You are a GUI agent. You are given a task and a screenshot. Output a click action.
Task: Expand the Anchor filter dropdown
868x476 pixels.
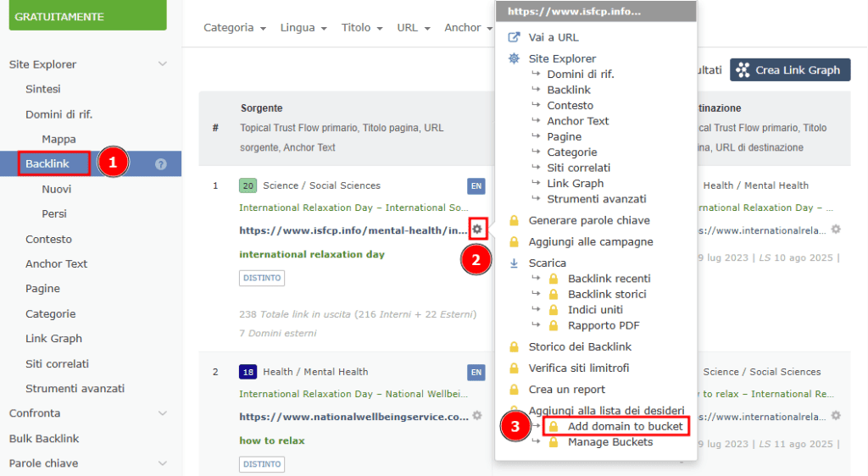468,28
